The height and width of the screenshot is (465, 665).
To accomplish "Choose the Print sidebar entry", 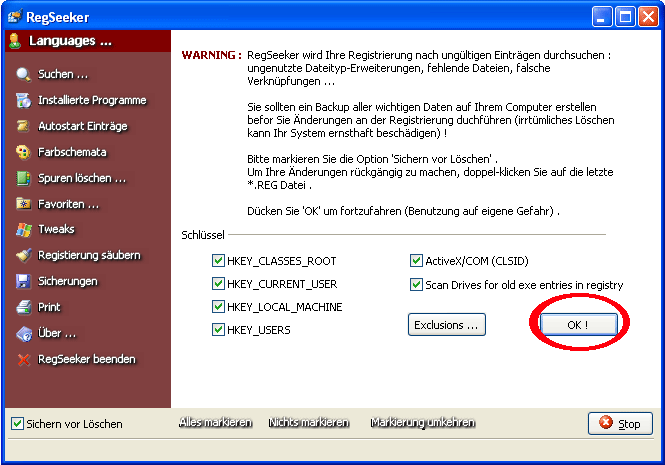I will click(x=49, y=307).
